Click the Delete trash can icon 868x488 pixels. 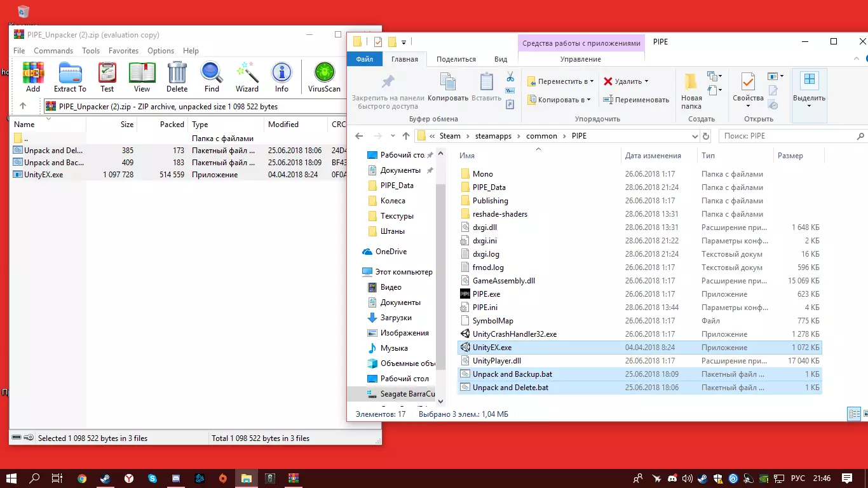click(177, 77)
